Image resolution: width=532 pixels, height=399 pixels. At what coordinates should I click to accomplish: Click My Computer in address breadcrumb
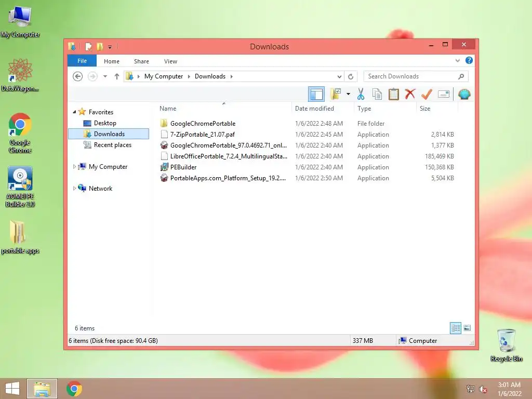[164, 76]
